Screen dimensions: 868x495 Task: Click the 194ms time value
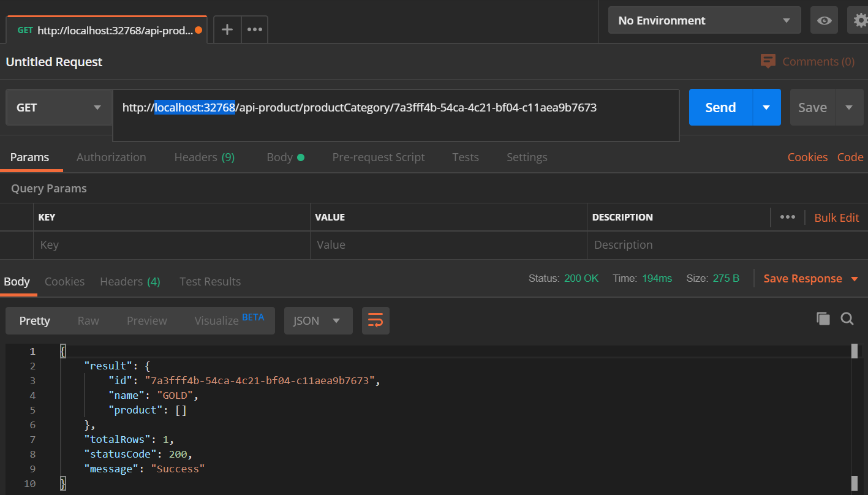coord(657,278)
